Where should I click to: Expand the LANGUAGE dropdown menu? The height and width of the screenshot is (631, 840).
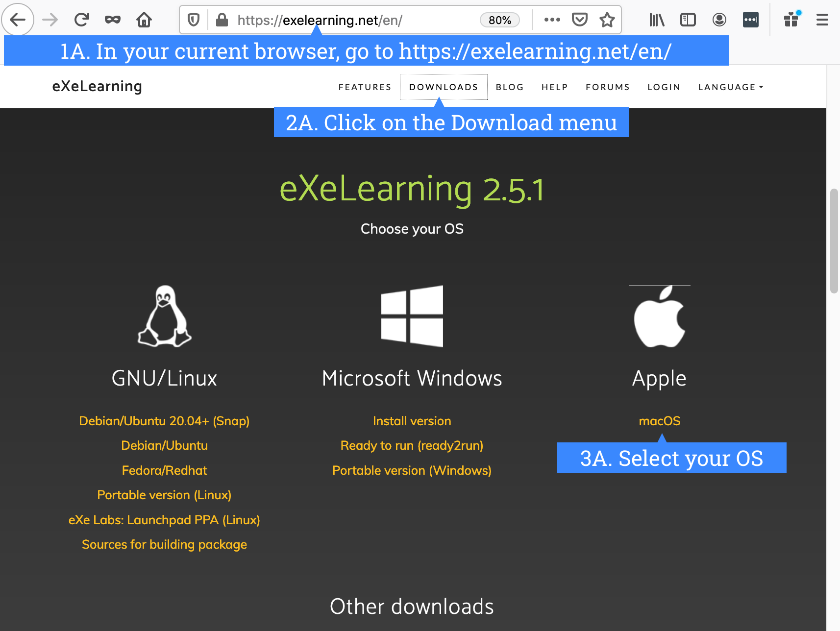[731, 87]
